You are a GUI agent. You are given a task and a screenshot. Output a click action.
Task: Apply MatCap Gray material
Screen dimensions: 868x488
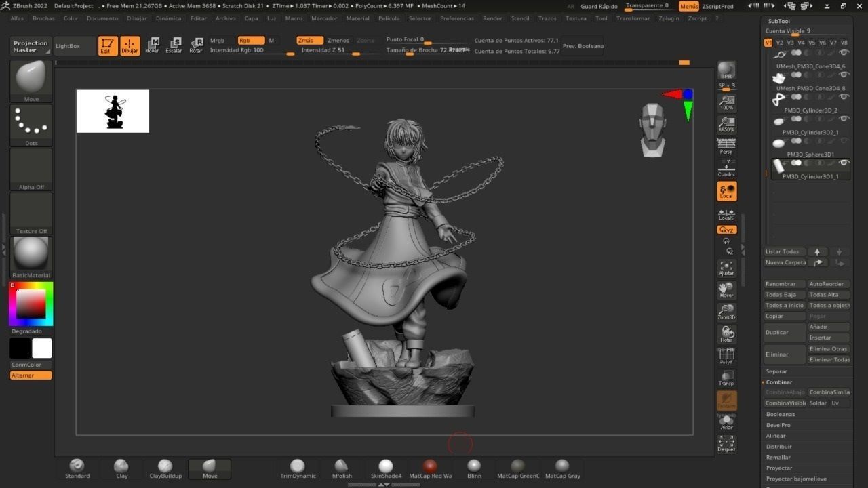[x=562, y=469]
